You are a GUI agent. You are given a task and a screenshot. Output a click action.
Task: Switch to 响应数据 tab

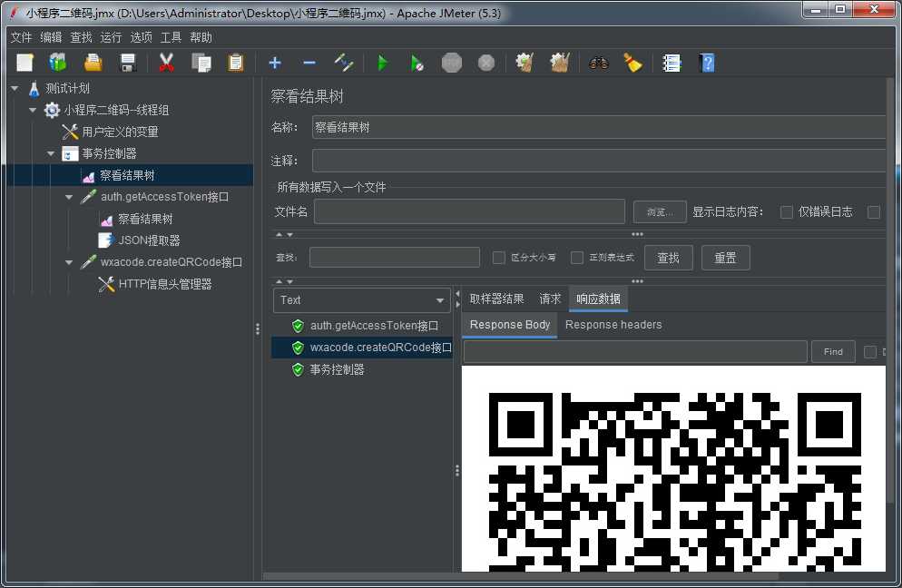pos(598,299)
